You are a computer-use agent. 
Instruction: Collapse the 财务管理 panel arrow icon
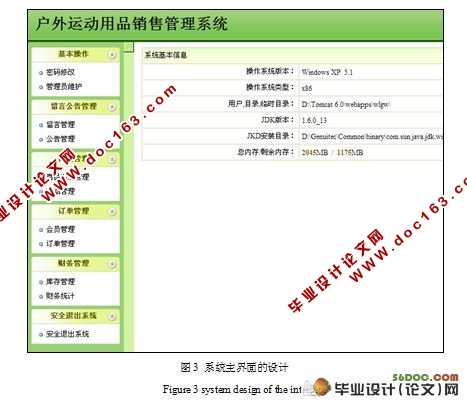[113, 264]
